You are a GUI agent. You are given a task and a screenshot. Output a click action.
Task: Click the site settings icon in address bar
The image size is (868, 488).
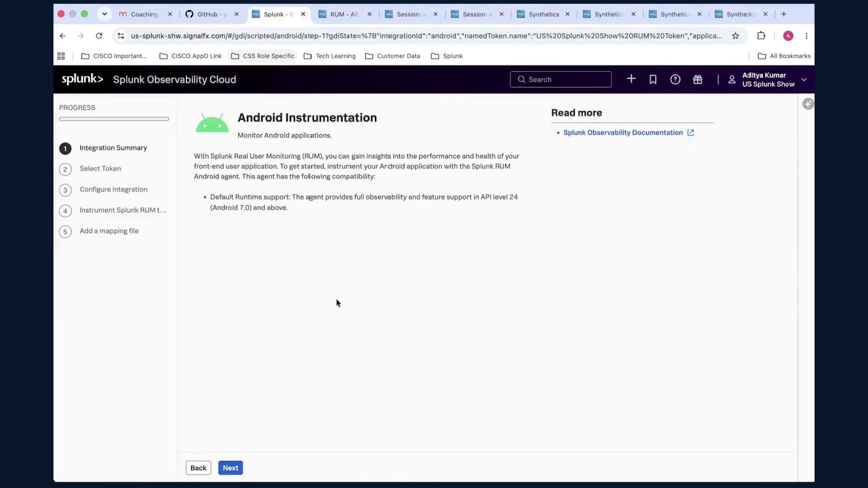coord(121,36)
